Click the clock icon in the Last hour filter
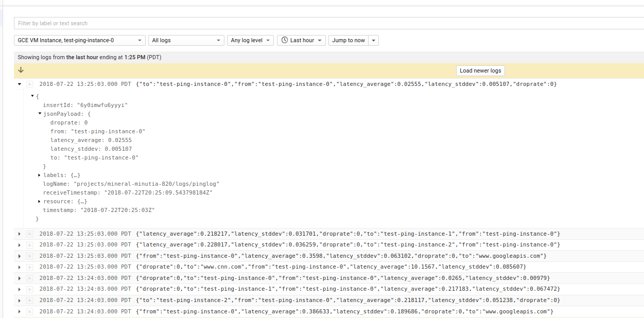The width and height of the screenshot is (644, 318). tap(284, 40)
